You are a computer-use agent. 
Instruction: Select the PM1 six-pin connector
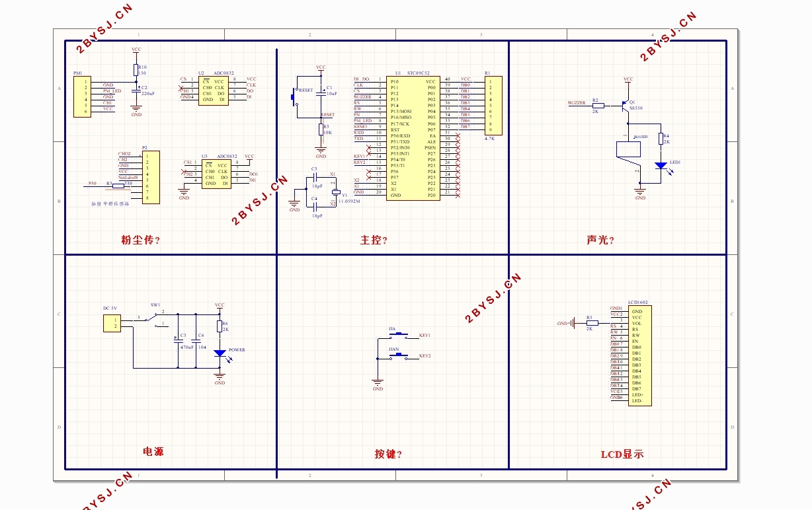click(81, 97)
